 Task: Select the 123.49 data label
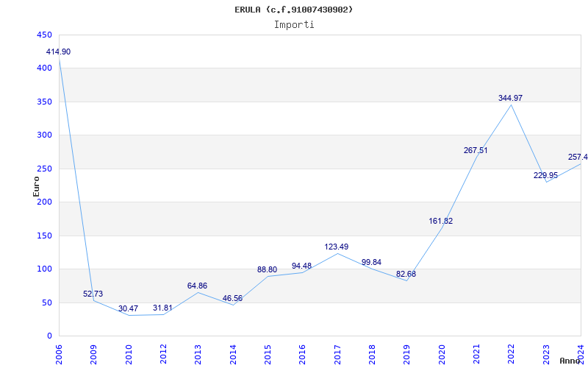(x=337, y=247)
